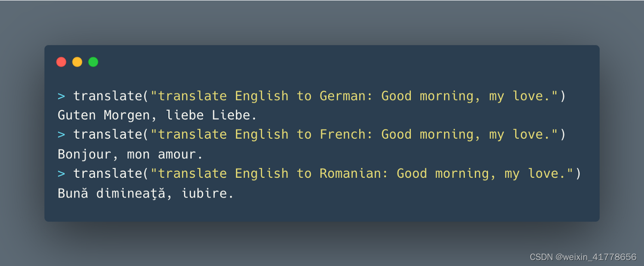This screenshot has width=644, height=266.
Task: Select the output line Bună dimineaţă, iubire.
Action: [146, 193]
